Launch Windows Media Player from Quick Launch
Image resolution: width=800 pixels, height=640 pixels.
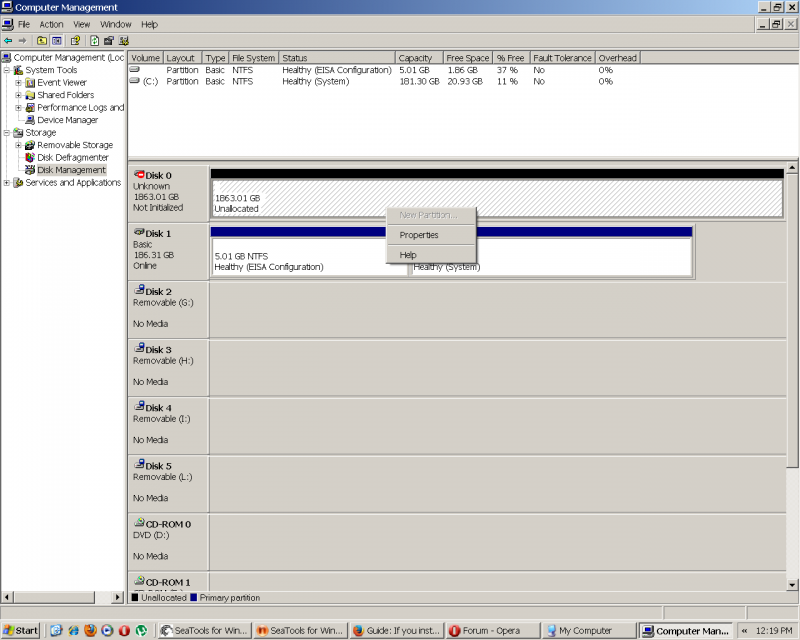107,630
